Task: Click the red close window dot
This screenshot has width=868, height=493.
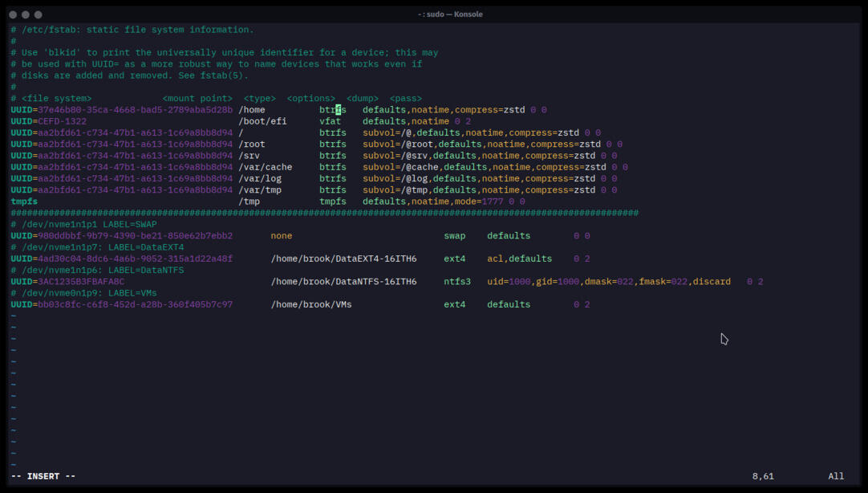Action: point(13,14)
